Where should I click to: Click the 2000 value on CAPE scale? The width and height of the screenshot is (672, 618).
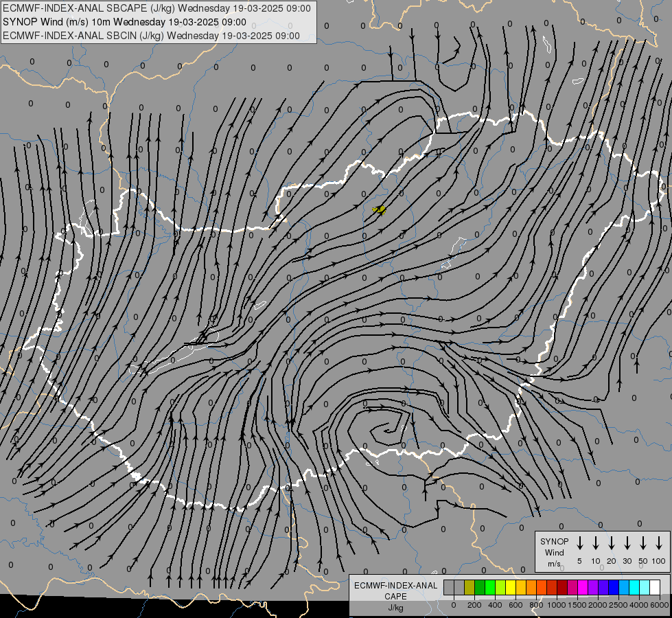coord(598,605)
